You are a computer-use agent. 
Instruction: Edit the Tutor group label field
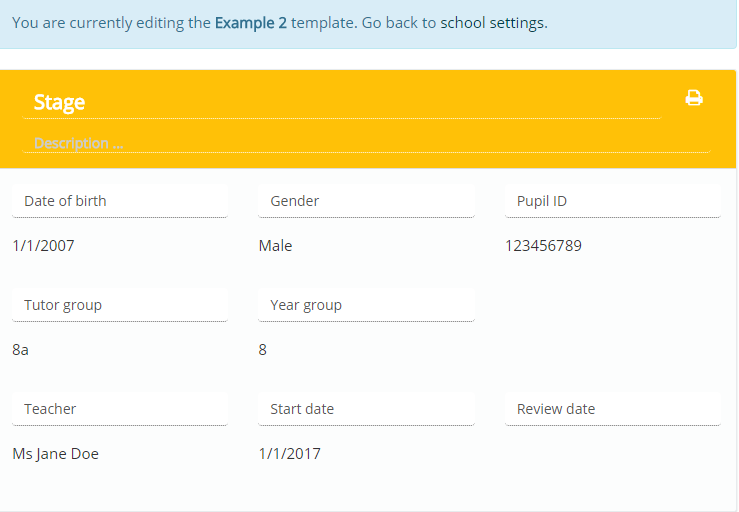120,305
